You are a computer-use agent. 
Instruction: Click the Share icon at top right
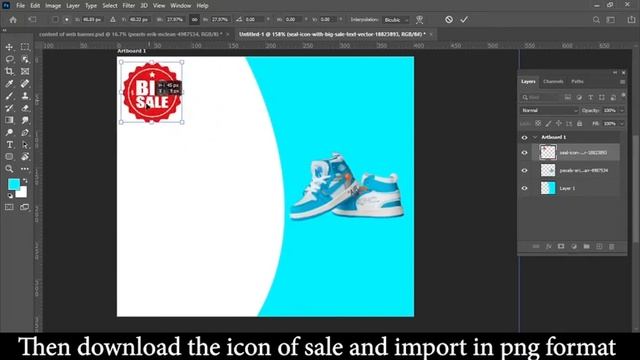[x=631, y=20]
